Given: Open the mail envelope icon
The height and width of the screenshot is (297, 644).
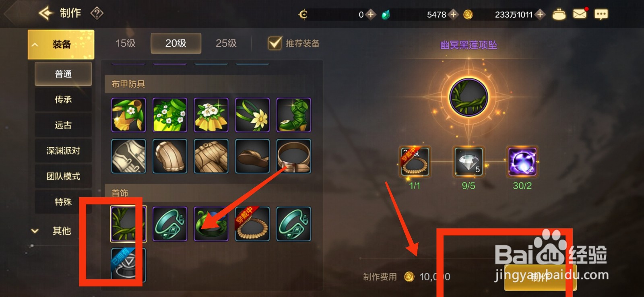Looking at the screenshot, I should click(x=580, y=14).
